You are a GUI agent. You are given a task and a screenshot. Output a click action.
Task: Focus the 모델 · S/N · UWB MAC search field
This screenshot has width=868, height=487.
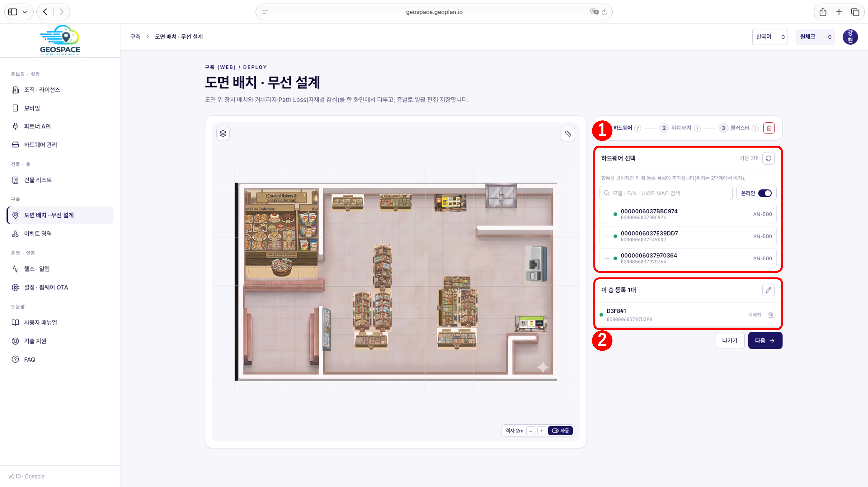(666, 193)
